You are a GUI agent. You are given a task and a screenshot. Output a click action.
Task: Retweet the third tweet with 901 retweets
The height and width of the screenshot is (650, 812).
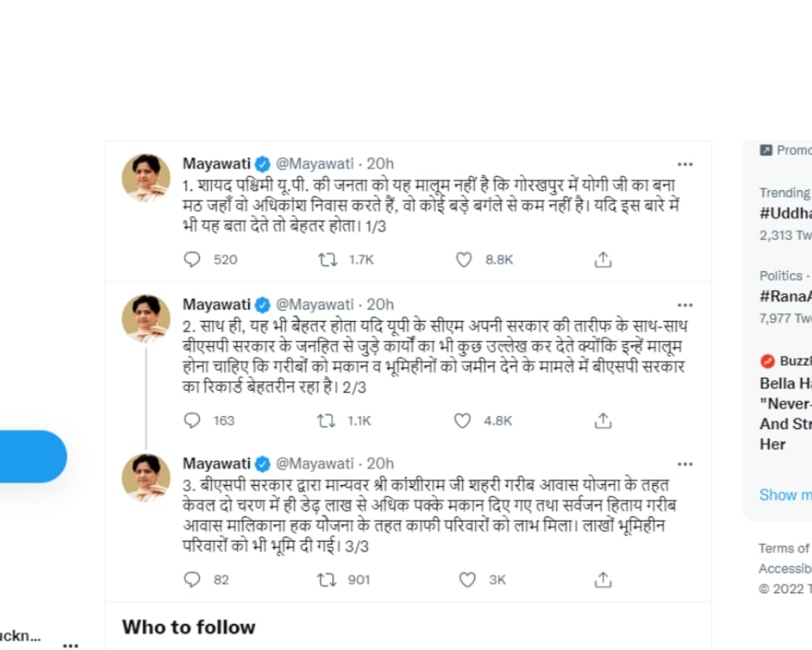326,579
